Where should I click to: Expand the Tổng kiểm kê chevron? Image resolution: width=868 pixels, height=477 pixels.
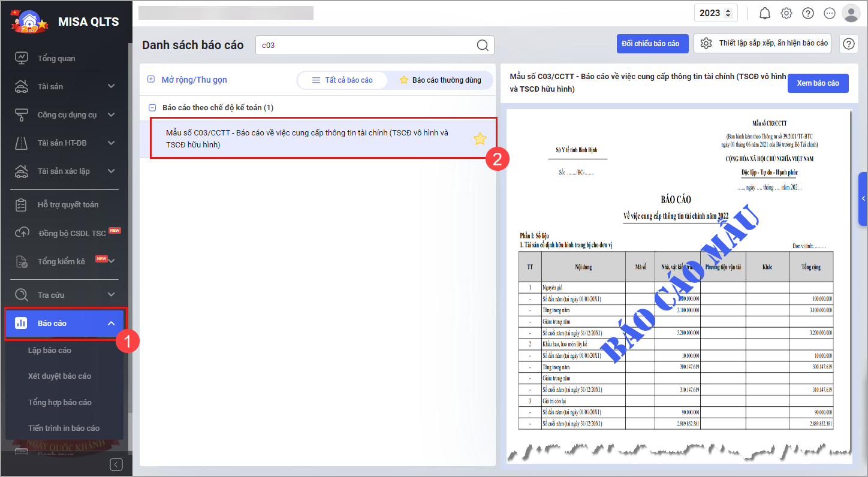tap(111, 261)
